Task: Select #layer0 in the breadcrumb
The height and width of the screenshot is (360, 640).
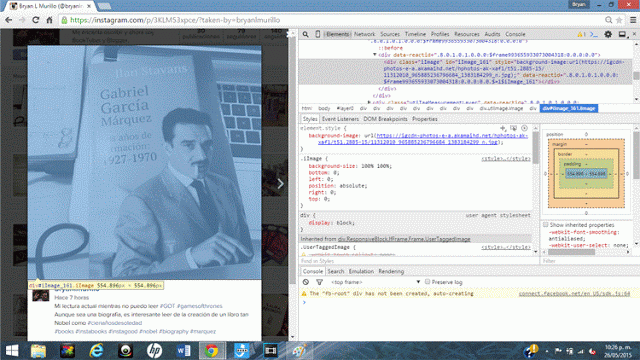Action: click(345, 108)
